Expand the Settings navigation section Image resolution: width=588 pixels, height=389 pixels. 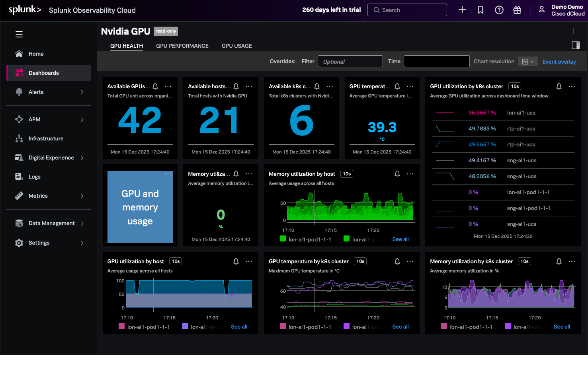pyautogui.click(x=82, y=243)
